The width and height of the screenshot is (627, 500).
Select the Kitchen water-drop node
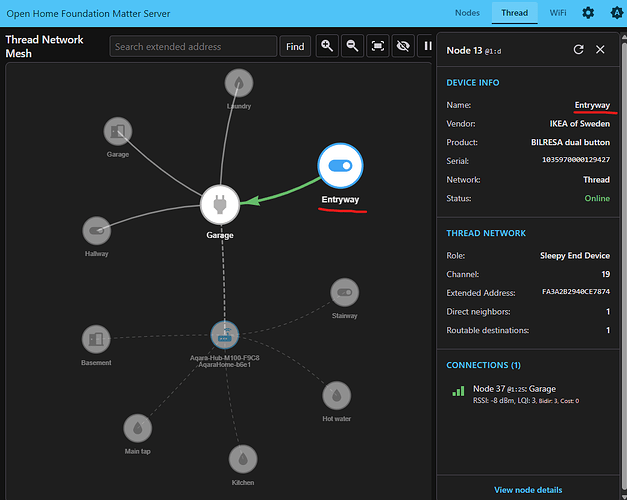[x=243, y=459]
